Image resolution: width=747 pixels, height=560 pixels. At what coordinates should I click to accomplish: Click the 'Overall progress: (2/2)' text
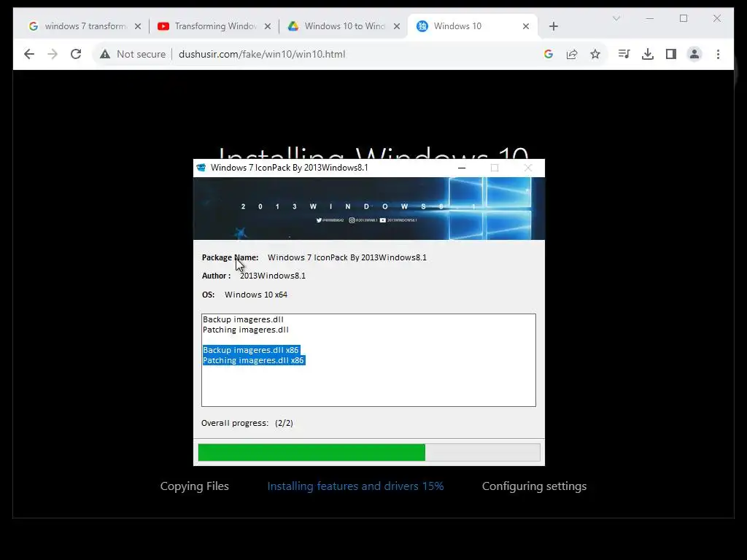point(247,423)
